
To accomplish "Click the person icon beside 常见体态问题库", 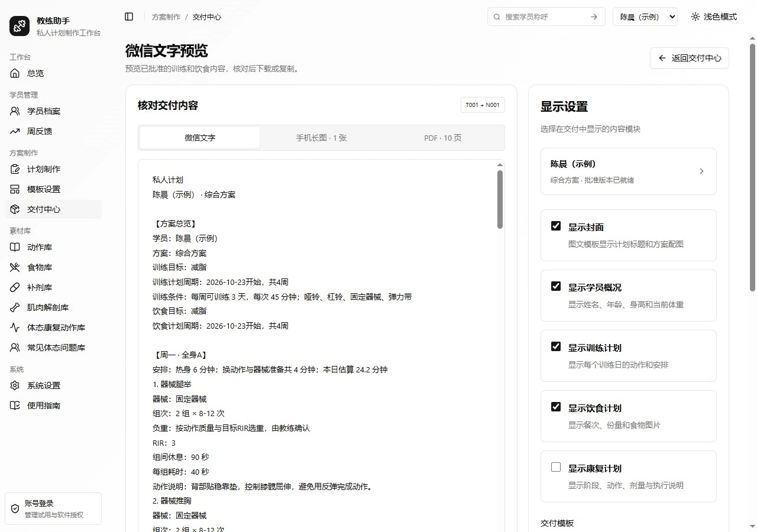I will (15, 348).
